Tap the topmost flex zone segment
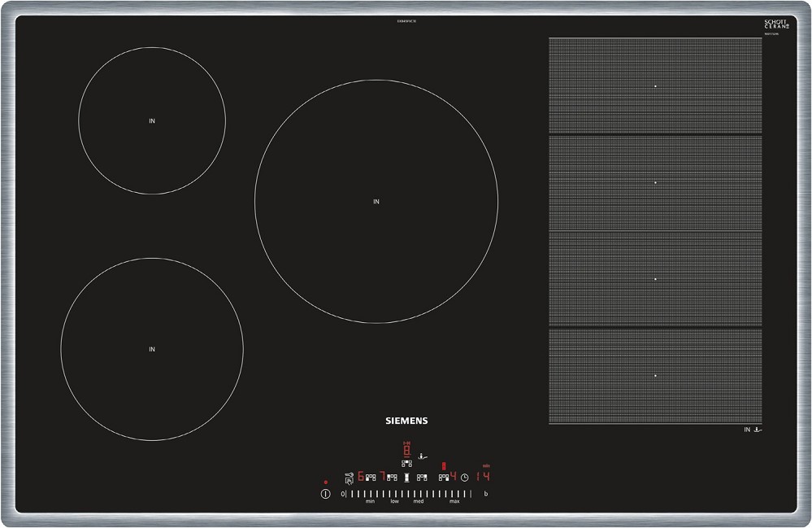This screenshot has height=528, width=812. click(655, 85)
